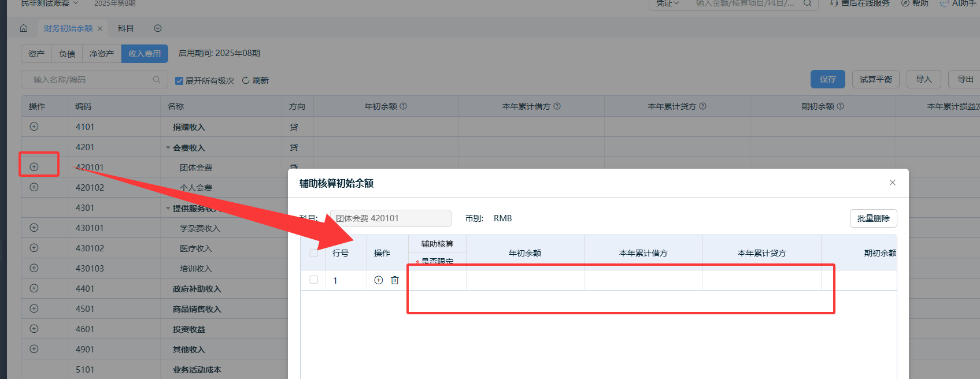Open the tab list dropdown circle arrow

[158, 28]
